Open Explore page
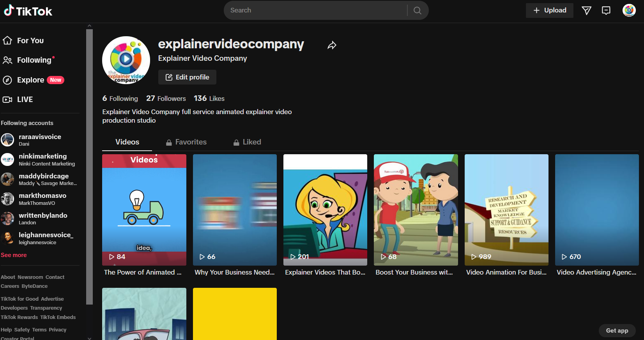 33,80
